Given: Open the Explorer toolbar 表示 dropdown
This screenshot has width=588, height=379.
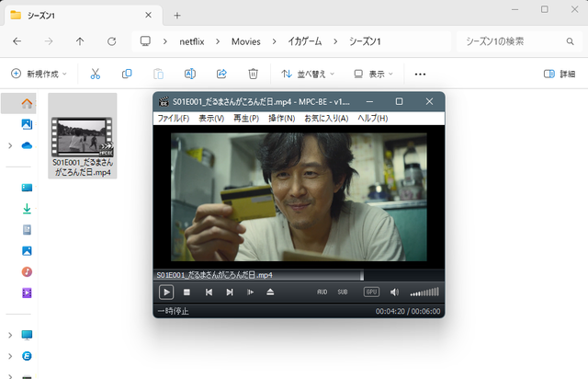Looking at the screenshot, I should click(374, 74).
